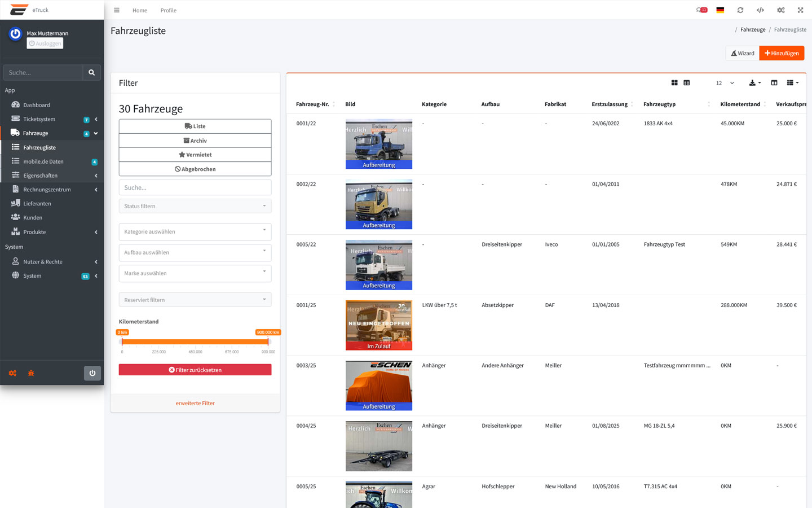Open the Reserviert filtern dropdown
The image size is (812, 508).
(x=195, y=300)
